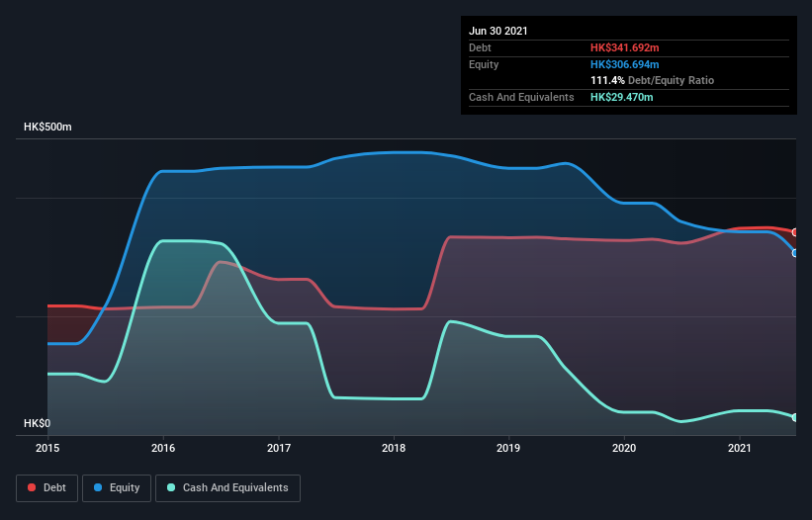Click the 2016 axis label
812x520 pixels.
tap(163, 448)
